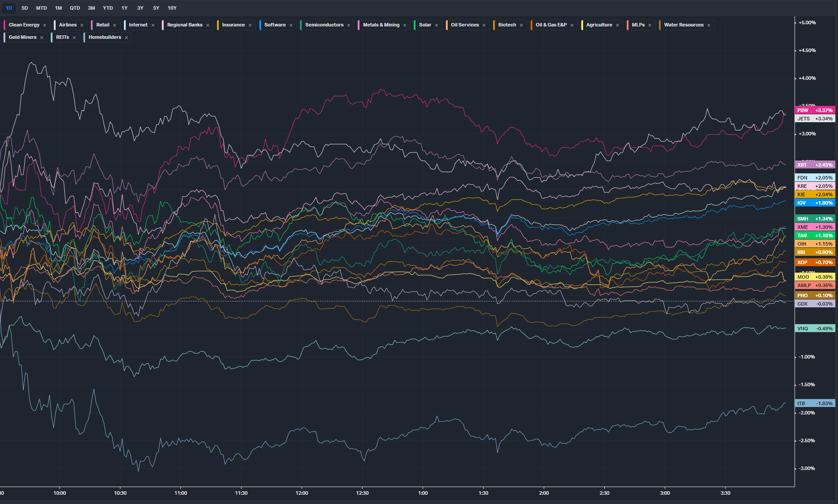Image resolution: width=838 pixels, height=504 pixels.
Task: Click the Software legend color bar
Action: click(260, 25)
